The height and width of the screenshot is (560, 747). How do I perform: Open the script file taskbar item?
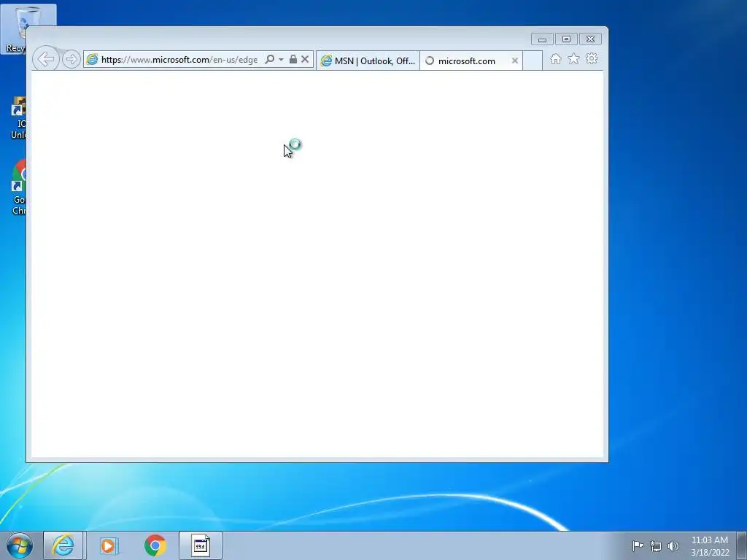click(201, 545)
